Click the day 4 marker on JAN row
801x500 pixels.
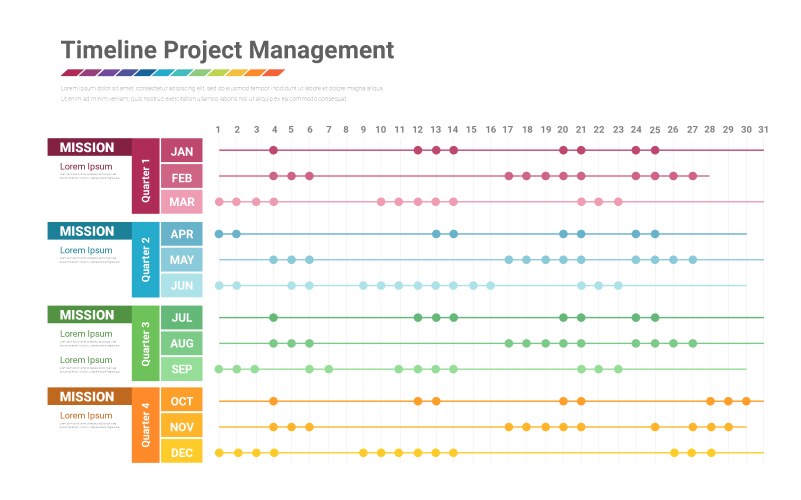(x=273, y=151)
